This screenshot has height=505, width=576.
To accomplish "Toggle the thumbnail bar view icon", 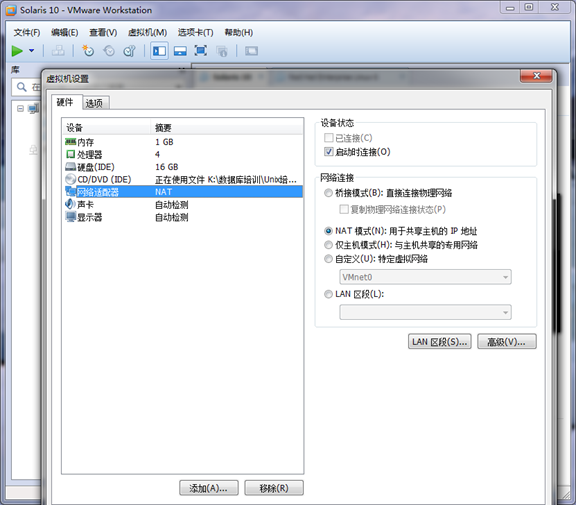I will pos(180,51).
